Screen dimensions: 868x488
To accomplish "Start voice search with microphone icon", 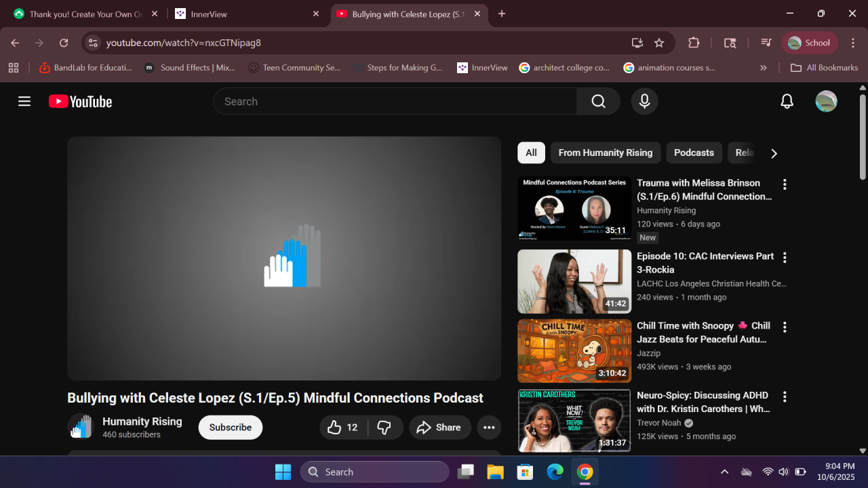I will [x=644, y=102].
